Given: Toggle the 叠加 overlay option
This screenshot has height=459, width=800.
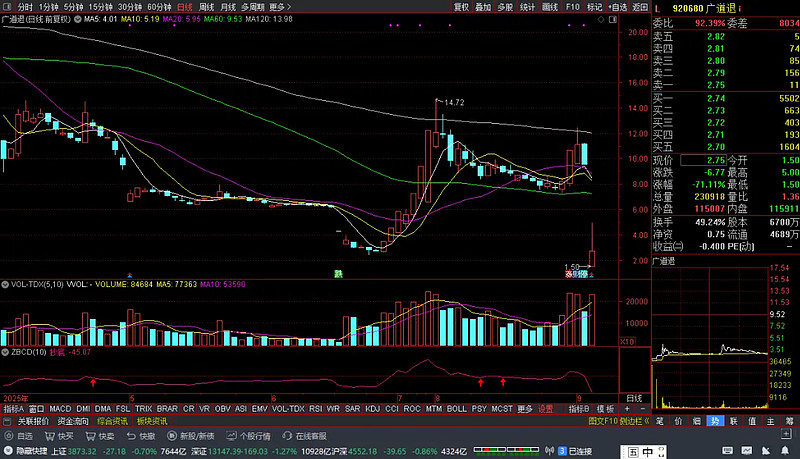Looking at the screenshot, I should click(483, 6).
